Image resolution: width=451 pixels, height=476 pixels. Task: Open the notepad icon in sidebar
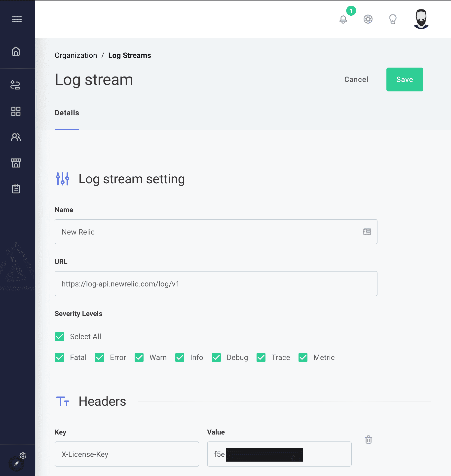click(x=16, y=189)
